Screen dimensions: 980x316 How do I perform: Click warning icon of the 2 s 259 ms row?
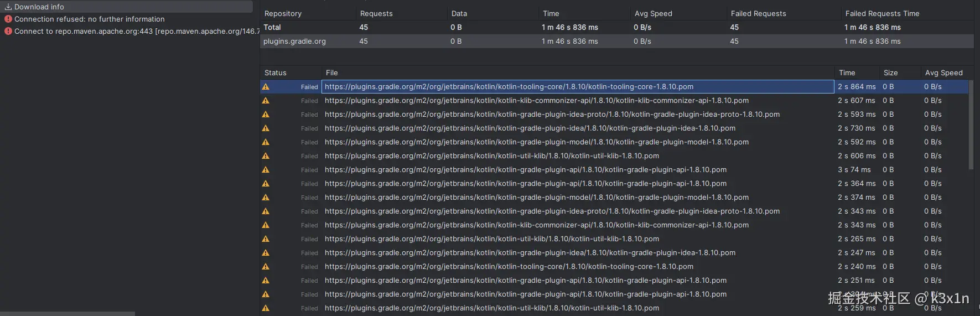(x=266, y=308)
